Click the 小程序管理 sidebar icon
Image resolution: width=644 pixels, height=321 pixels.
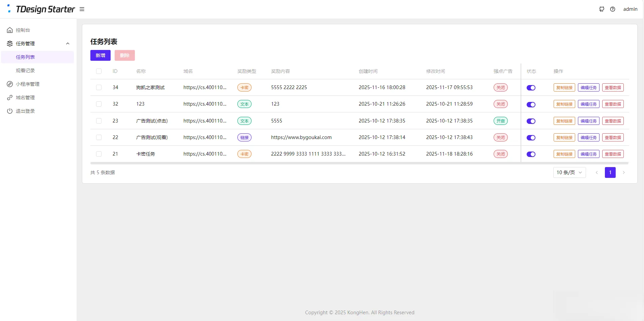pos(10,84)
